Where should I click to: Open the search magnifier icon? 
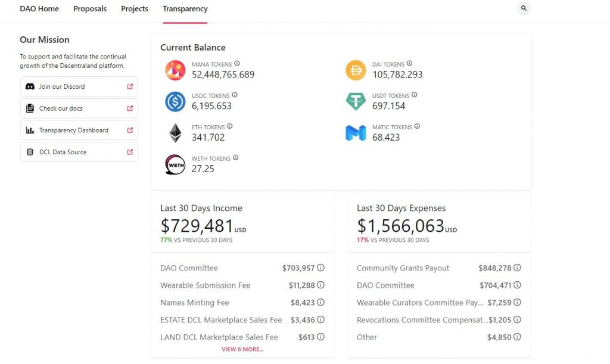[x=524, y=8]
